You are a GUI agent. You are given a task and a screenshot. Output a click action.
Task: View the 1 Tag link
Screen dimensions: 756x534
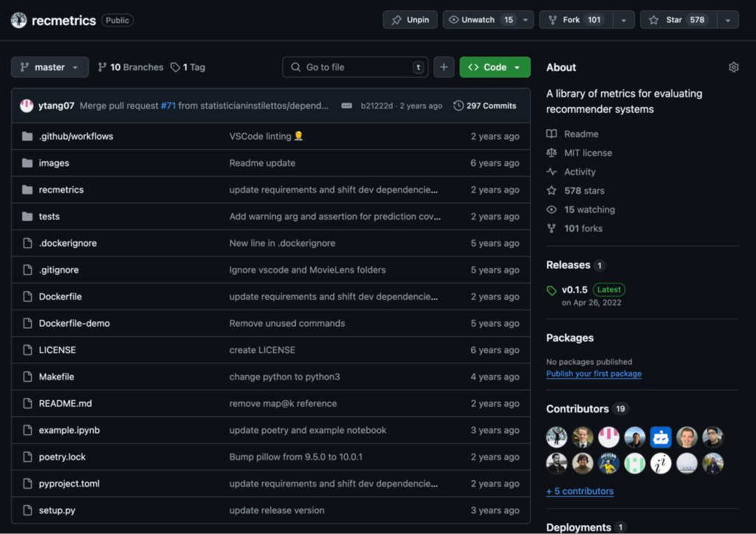coord(188,67)
